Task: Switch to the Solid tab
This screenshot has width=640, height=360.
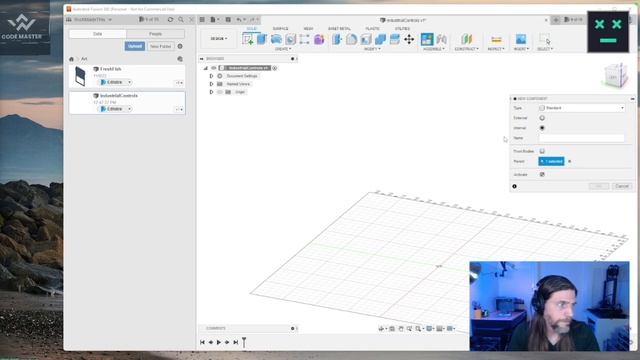Action: [x=251, y=29]
